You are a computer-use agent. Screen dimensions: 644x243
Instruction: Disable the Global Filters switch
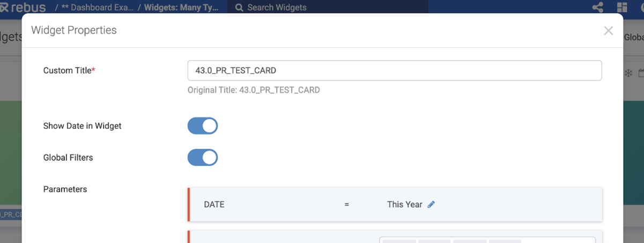(203, 158)
